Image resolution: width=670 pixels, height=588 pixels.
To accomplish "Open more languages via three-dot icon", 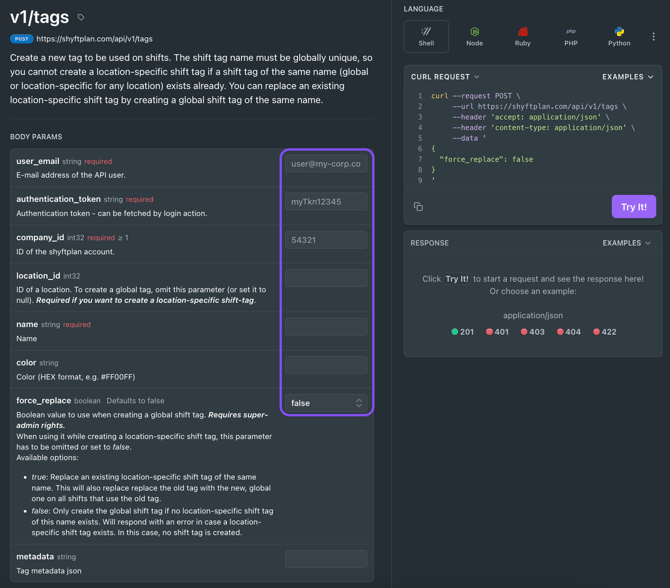I will click(654, 37).
